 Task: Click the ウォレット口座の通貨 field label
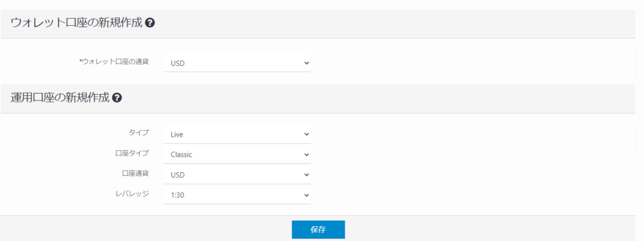(x=114, y=62)
